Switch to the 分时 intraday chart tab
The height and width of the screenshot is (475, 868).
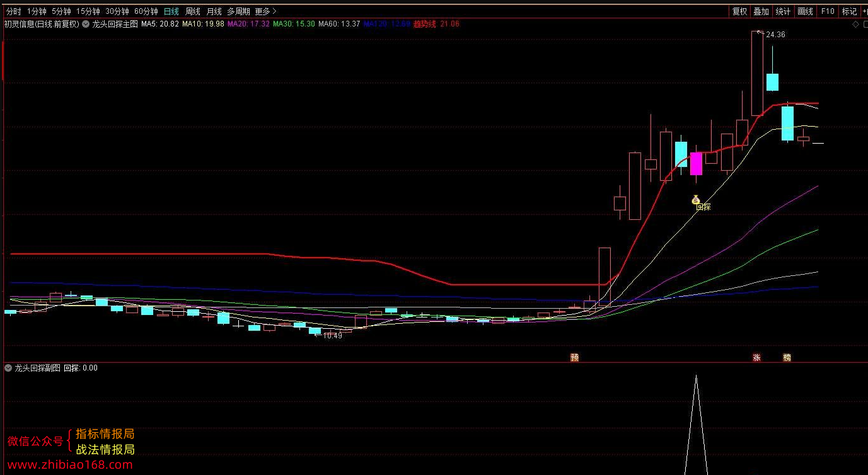(x=13, y=11)
